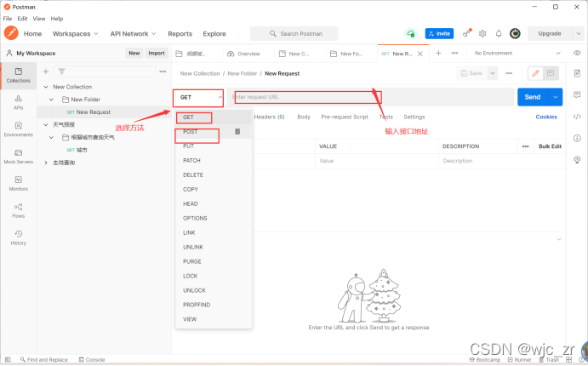Open the Environments sidebar panel

(x=19, y=129)
